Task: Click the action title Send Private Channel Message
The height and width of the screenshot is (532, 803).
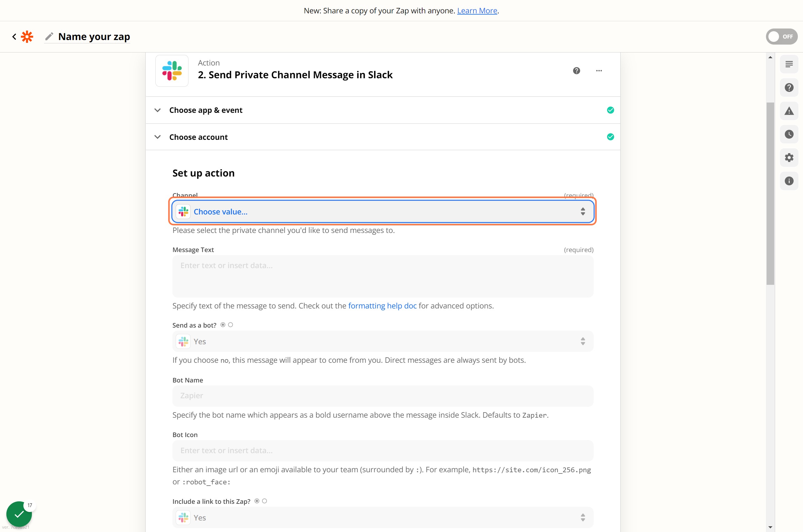Action: (x=295, y=75)
